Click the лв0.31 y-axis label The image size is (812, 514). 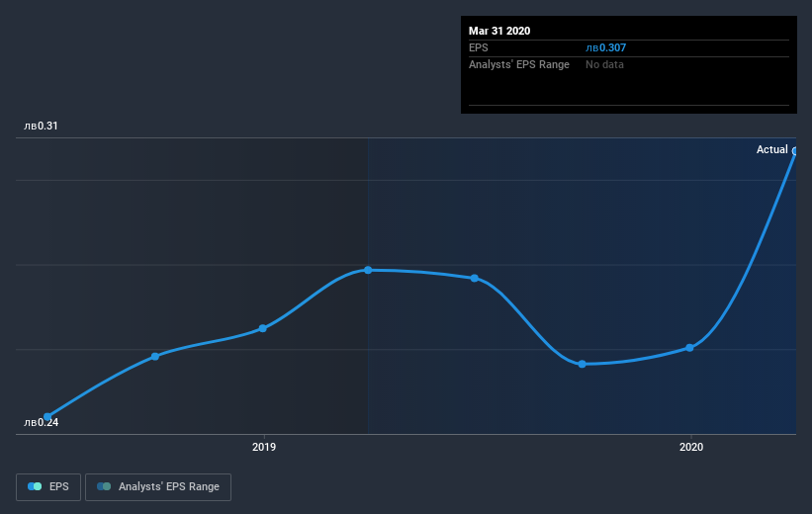[x=41, y=126]
